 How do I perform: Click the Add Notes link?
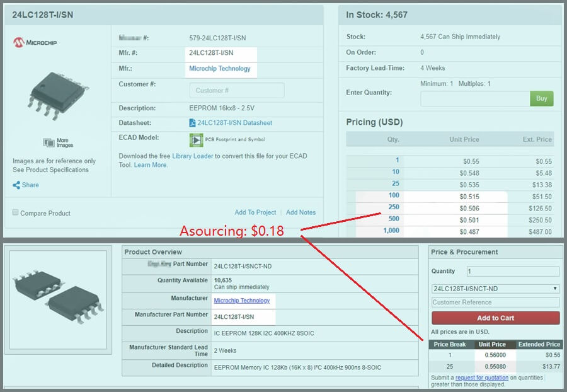(301, 212)
